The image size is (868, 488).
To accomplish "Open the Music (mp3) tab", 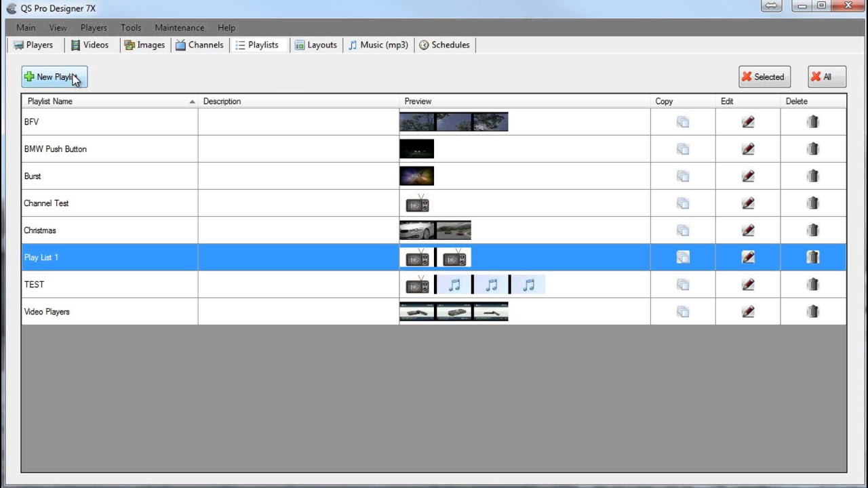I will (x=378, y=45).
